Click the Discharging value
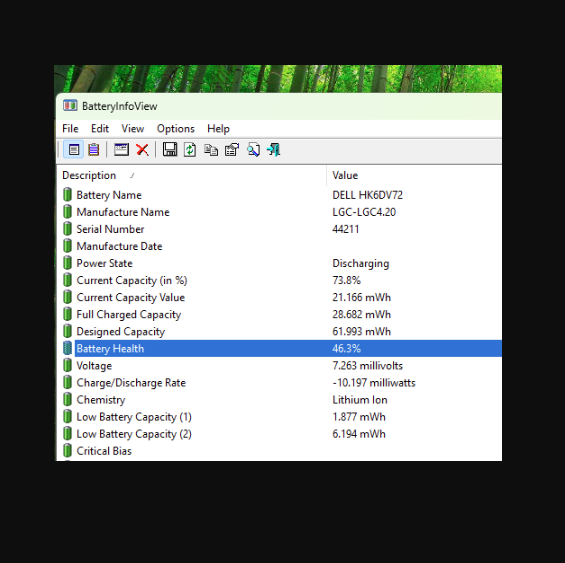565x563 pixels. tap(361, 263)
